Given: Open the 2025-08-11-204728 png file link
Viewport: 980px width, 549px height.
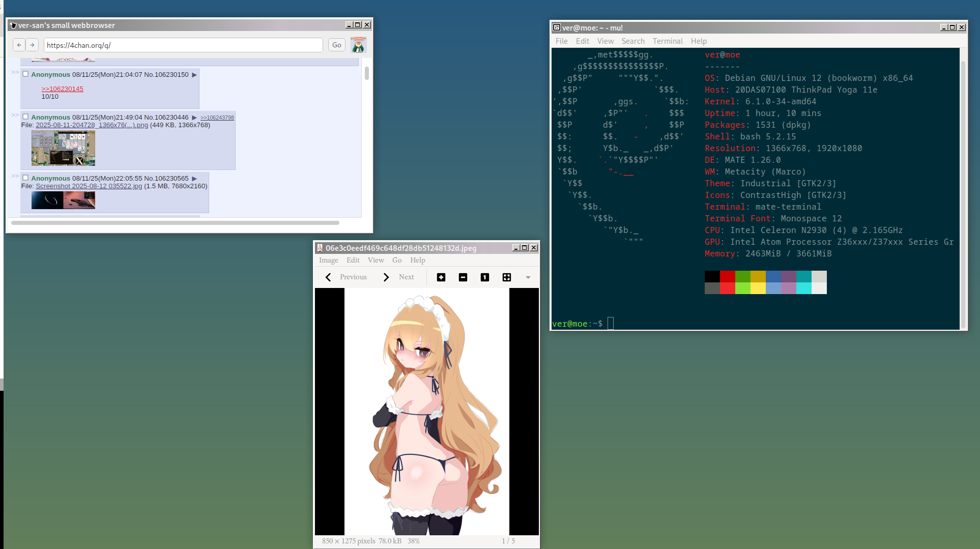Looking at the screenshot, I should [x=92, y=125].
